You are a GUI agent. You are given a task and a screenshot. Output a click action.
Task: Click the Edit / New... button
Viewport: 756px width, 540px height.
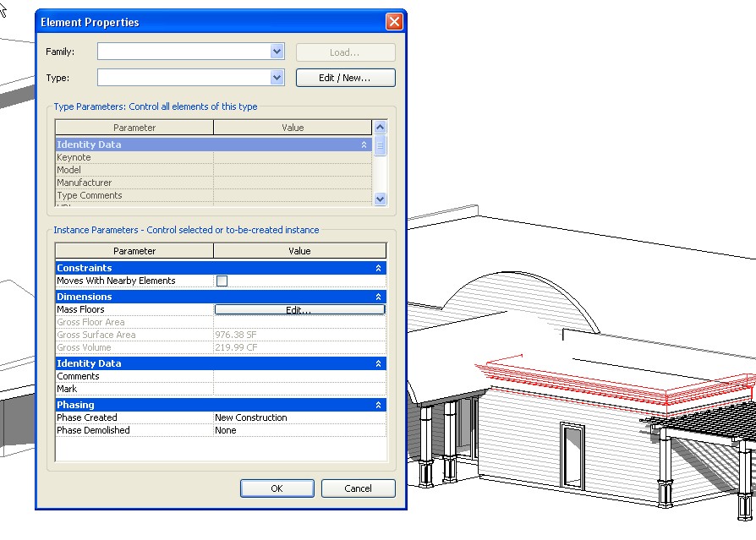coord(345,78)
